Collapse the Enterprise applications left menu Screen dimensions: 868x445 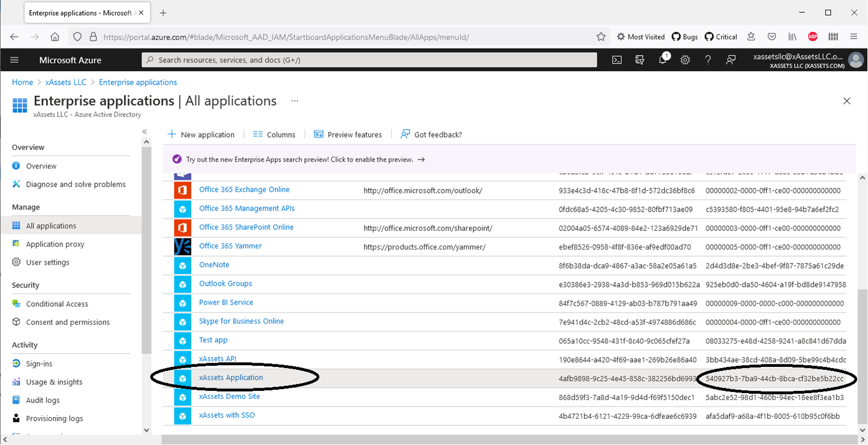click(145, 132)
